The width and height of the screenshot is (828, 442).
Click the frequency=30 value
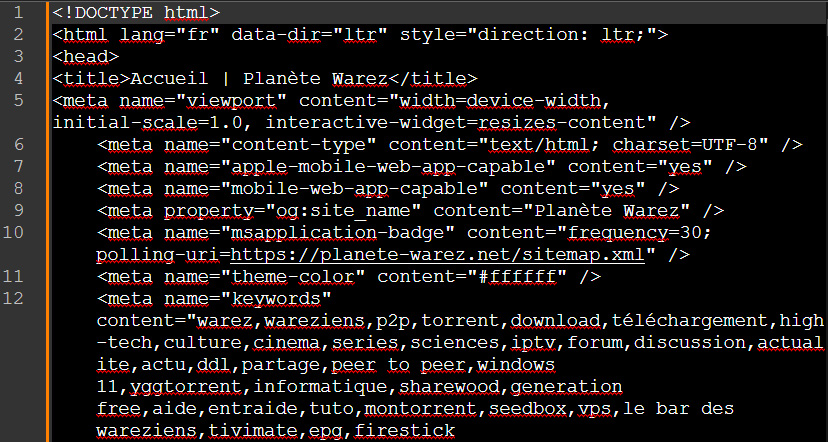point(635,233)
